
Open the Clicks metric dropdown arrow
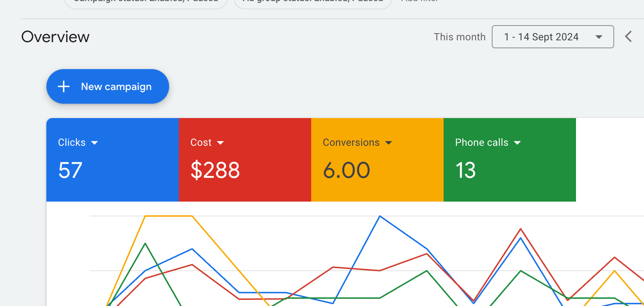(95, 143)
